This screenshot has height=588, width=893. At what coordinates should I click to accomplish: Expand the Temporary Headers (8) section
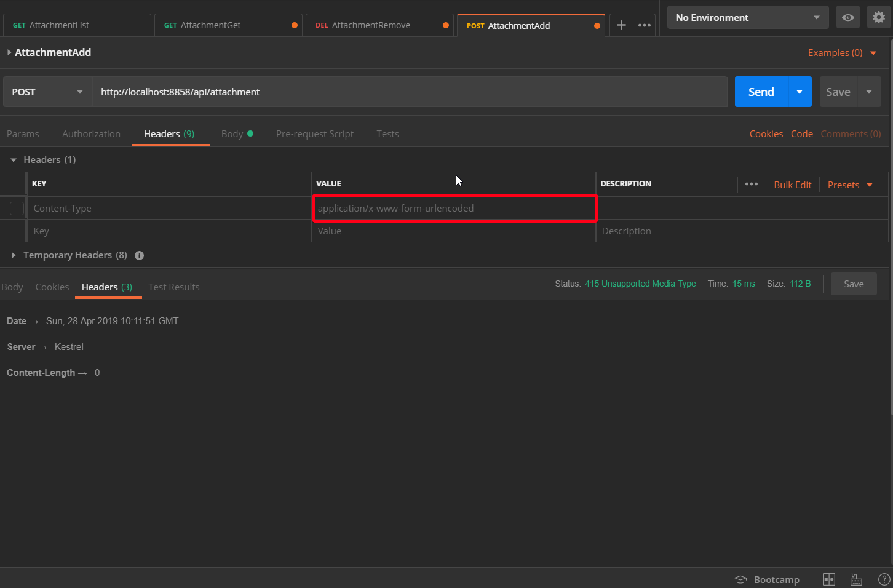point(14,255)
